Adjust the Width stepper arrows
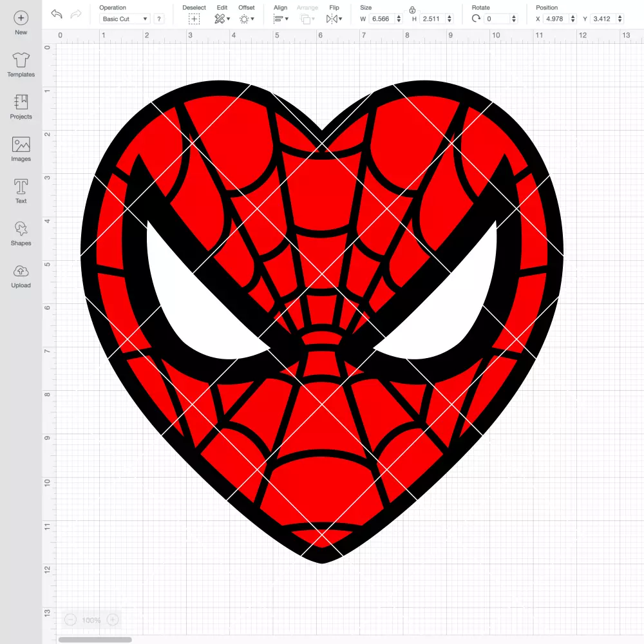 click(399, 19)
